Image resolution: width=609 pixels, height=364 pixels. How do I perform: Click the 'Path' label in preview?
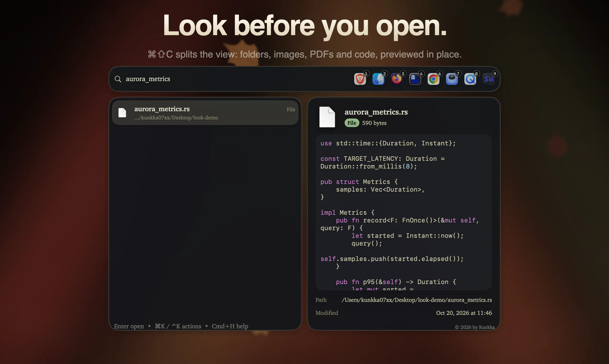(321, 300)
